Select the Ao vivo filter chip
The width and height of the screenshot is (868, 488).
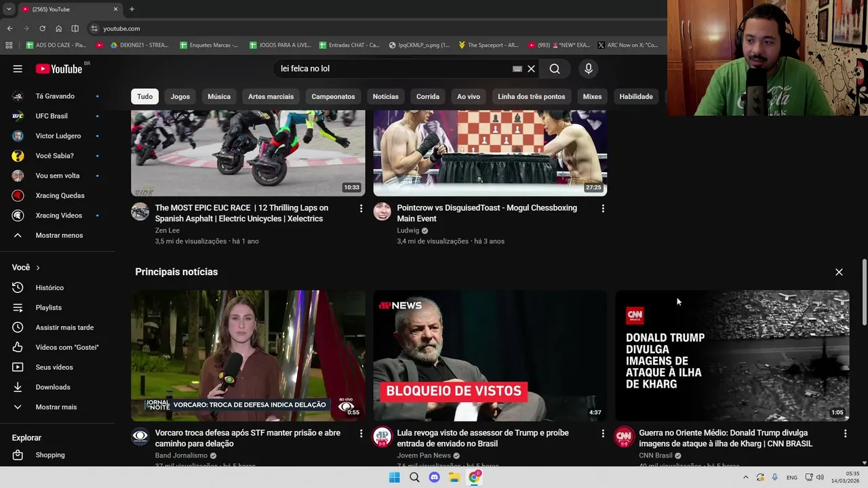coord(469,96)
